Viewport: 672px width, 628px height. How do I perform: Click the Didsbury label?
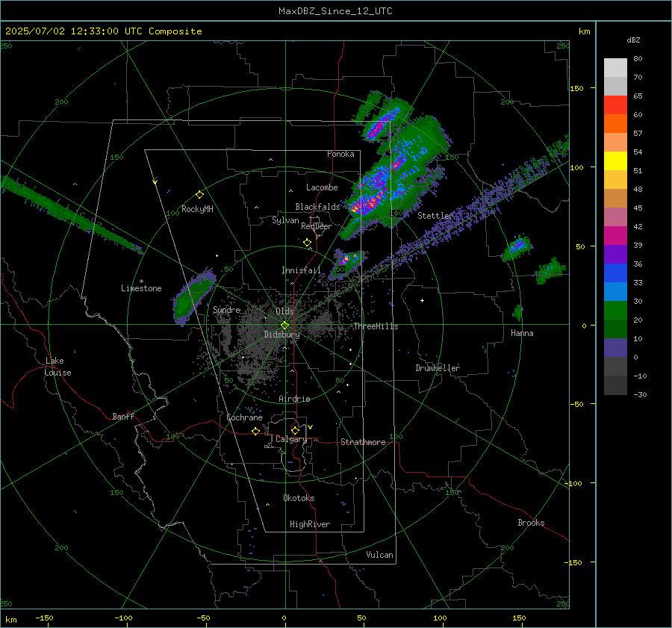coord(281,335)
